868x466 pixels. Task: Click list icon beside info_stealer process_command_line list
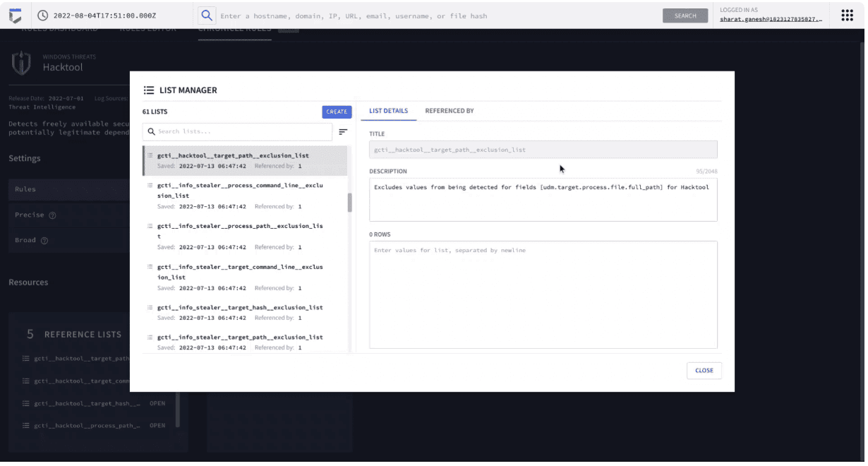coord(150,185)
